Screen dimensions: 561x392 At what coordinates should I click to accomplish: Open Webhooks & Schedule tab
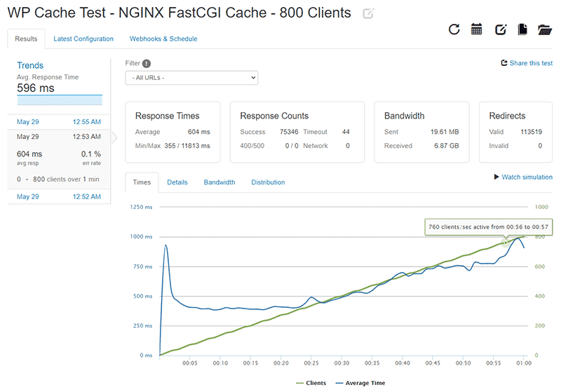tap(163, 39)
